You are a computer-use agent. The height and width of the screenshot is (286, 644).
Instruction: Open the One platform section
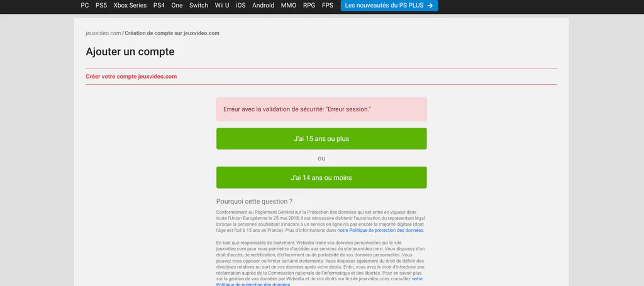point(177,5)
